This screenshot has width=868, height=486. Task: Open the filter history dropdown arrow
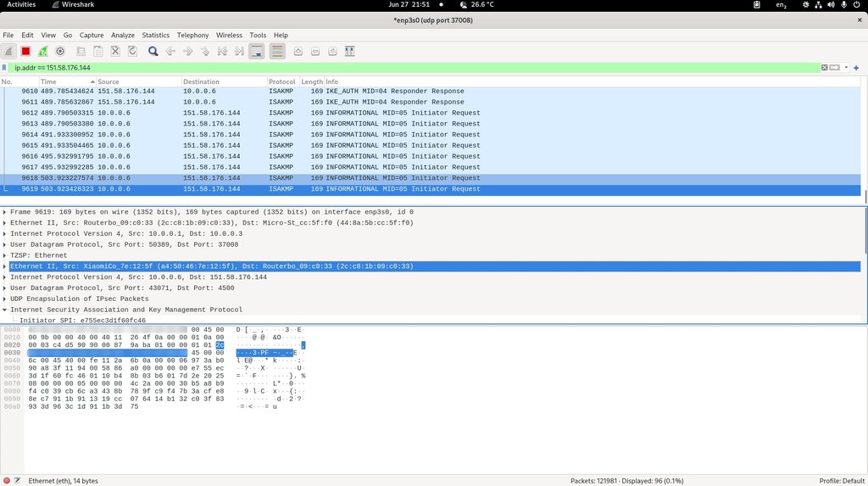point(847,67)
